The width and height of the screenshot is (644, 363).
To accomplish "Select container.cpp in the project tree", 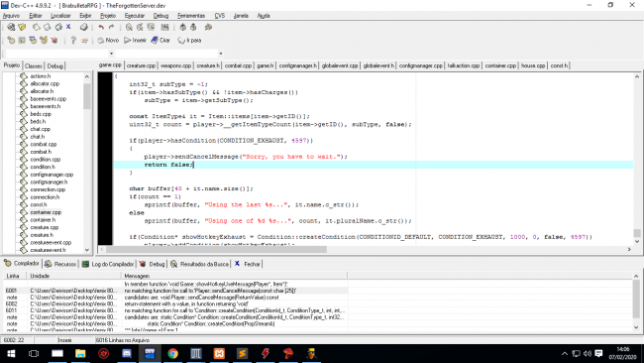I will pyautogui.click(x=46, y=212).
